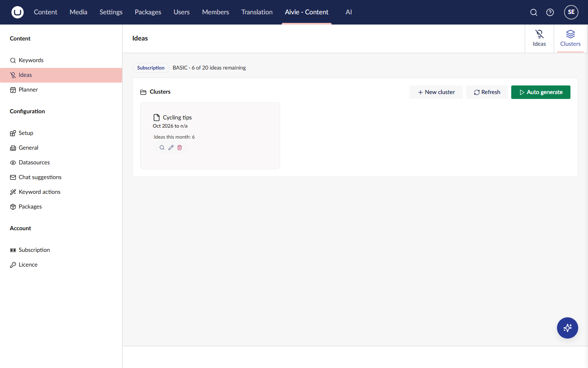The width and height of the screenshot is (588, 368).
Task: Go to the Content section tab
Action: pyautogui.click(x=46, y=12)
